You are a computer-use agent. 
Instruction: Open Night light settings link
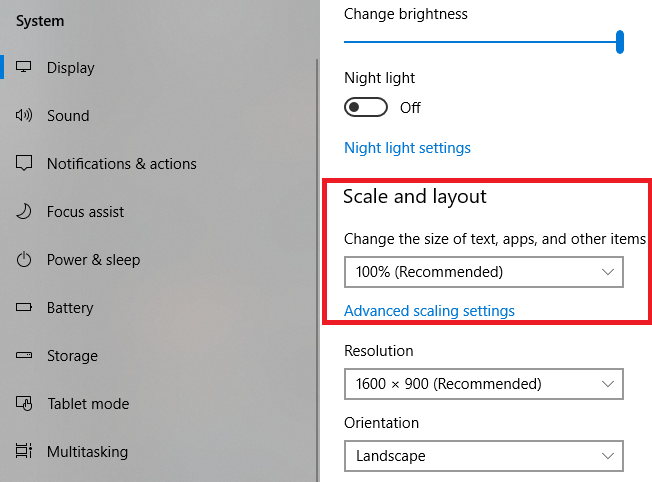click(x=407, y=148)
